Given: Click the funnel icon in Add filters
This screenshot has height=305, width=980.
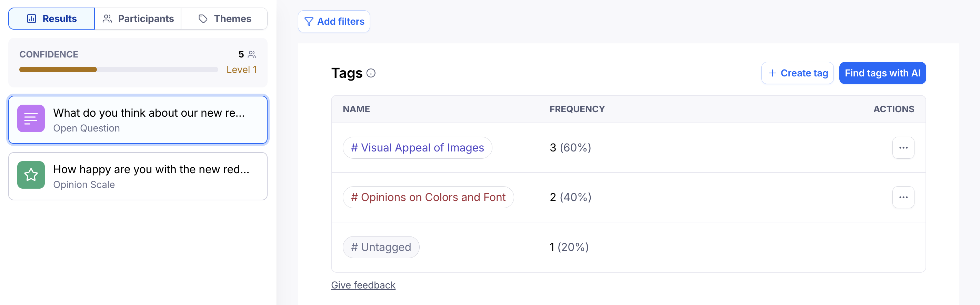Looking at the screenshot, I should point(309,22).
